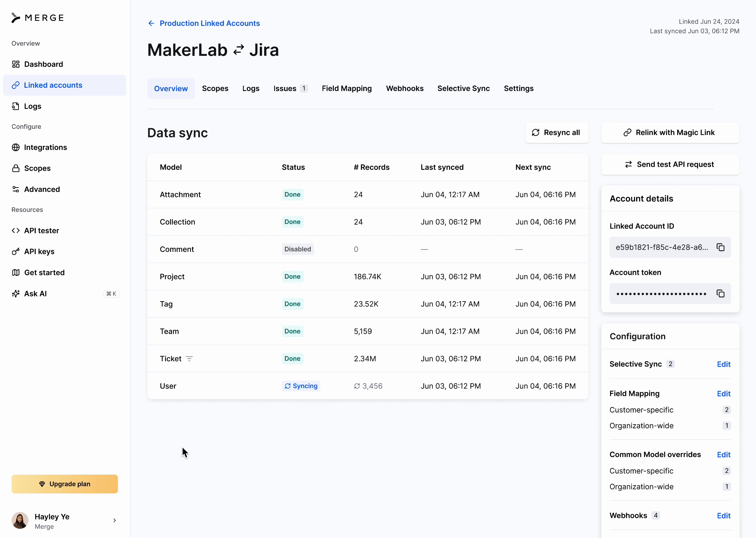Viewport: 756px width, 538px height.
Task: Open the Settings tab
Action: pyautogui.click(x=519, y=88)
